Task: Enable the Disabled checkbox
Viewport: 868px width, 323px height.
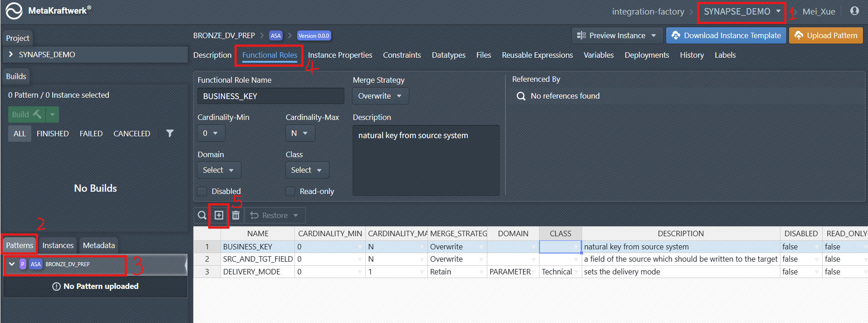Action: pos(202,191)
